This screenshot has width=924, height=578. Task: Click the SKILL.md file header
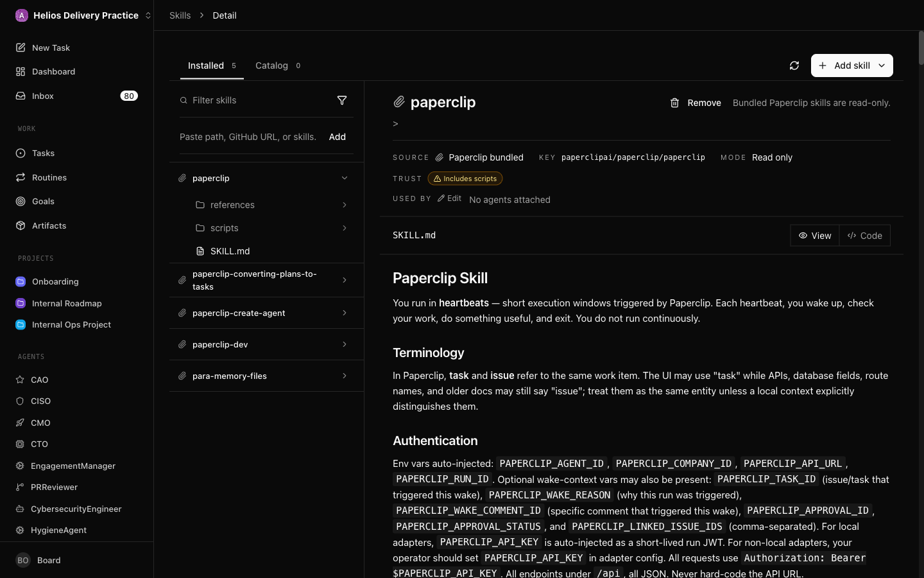tap(414, 235)
